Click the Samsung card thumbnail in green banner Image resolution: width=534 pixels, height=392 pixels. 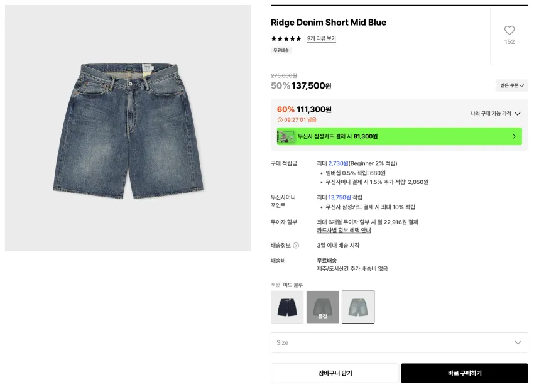click(286, 136)
